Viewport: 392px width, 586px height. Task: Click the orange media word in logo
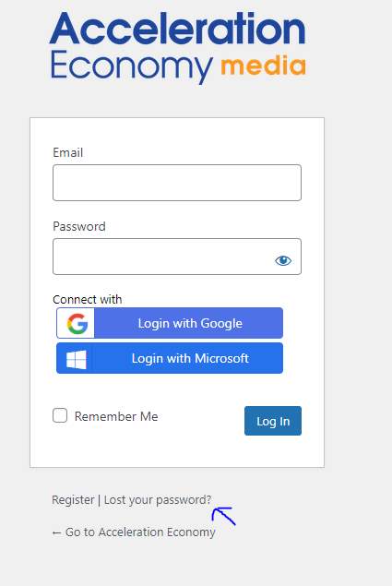264,66
